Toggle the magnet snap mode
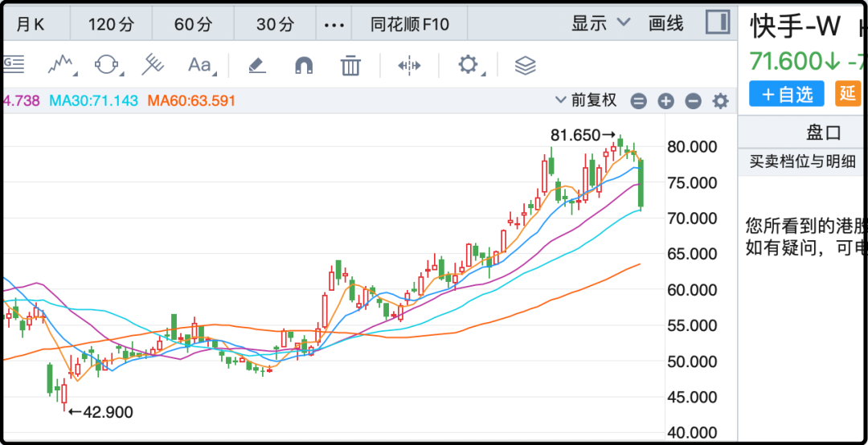This screenshot has height=445, width=868. pos(304,65)
